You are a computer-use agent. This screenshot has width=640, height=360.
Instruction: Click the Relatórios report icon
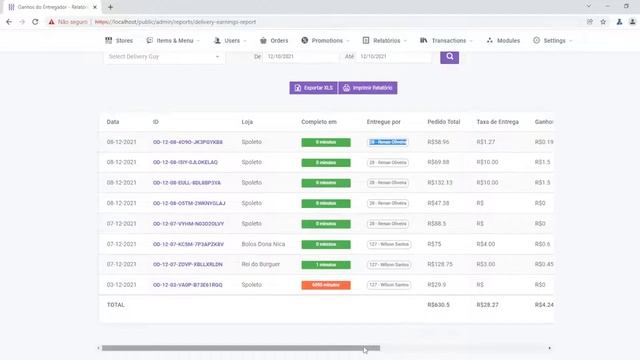click(x=366, y=40)
